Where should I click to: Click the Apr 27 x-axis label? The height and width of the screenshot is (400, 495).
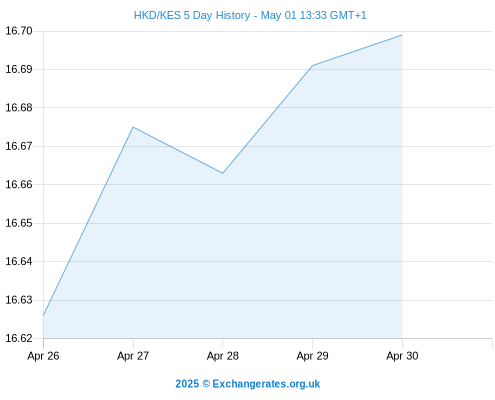[x=133, y=356]
